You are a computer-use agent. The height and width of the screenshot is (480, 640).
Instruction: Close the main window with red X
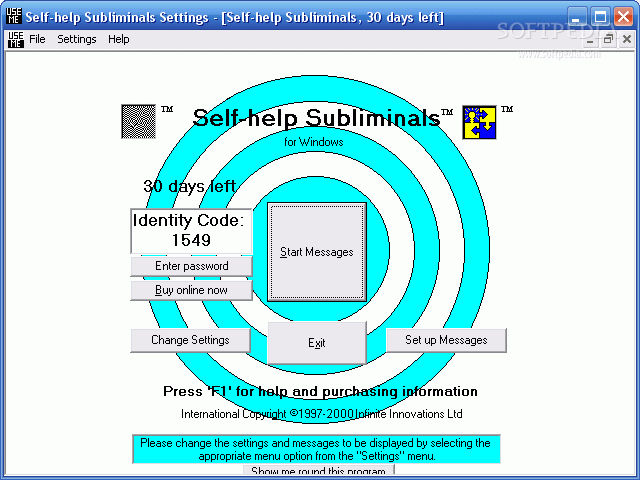click(x=623, y=17)
